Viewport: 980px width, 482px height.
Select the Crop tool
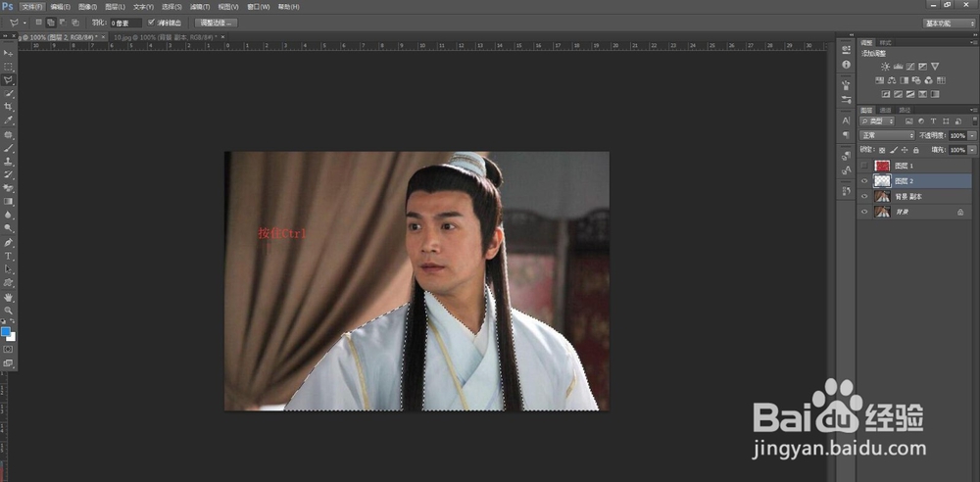point(8,108)
